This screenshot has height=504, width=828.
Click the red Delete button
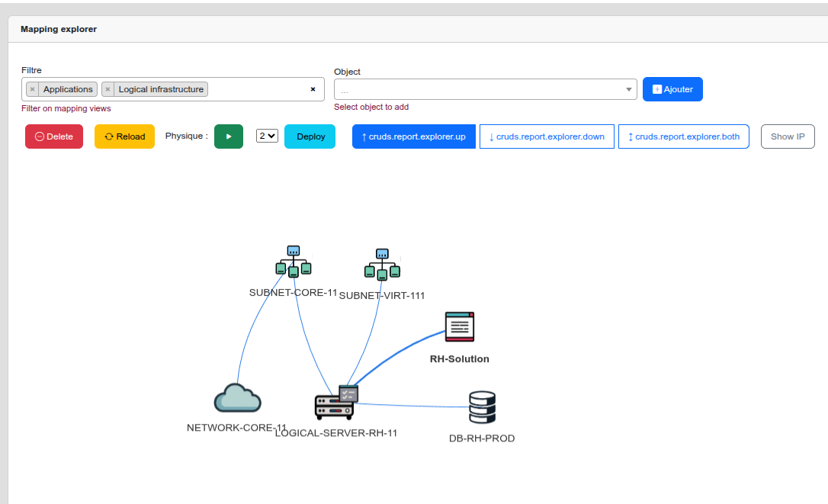point(54,136)
